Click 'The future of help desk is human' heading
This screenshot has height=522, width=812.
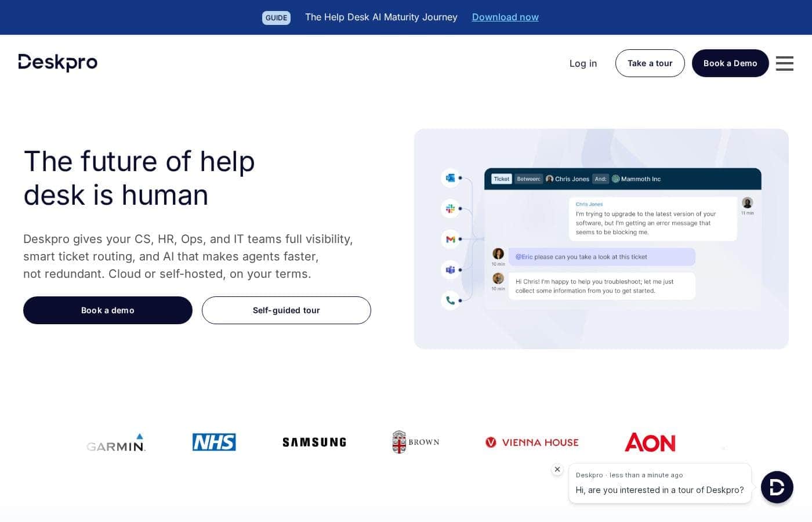139,178
